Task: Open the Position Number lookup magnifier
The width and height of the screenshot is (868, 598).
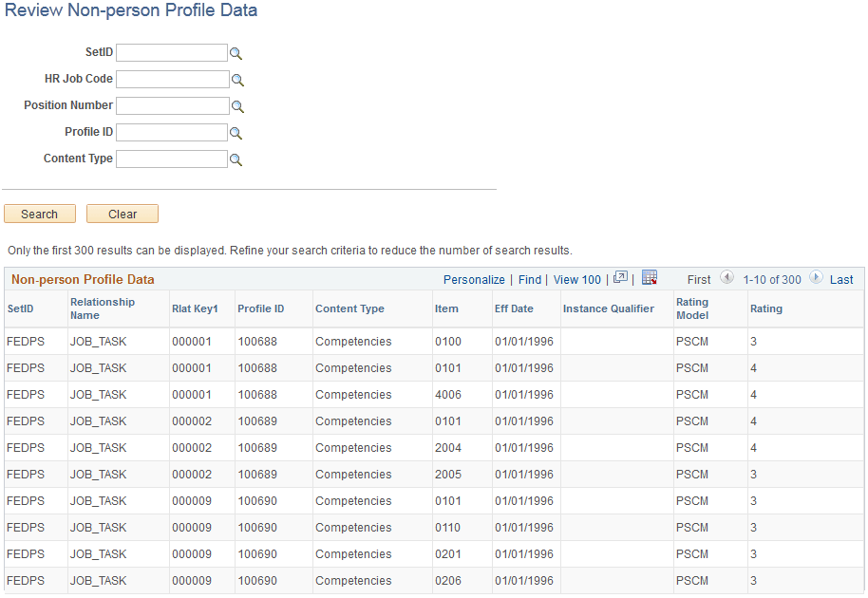Action: (x=236, y=105)
